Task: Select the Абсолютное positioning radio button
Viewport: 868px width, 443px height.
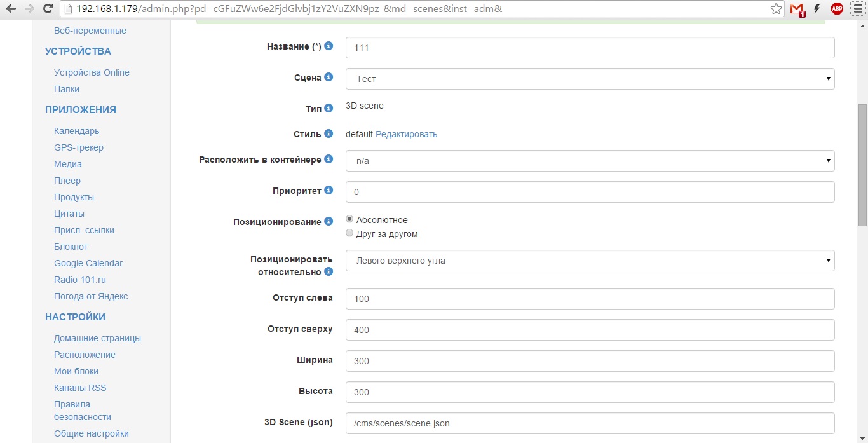Action: click(x=349, y=219)
